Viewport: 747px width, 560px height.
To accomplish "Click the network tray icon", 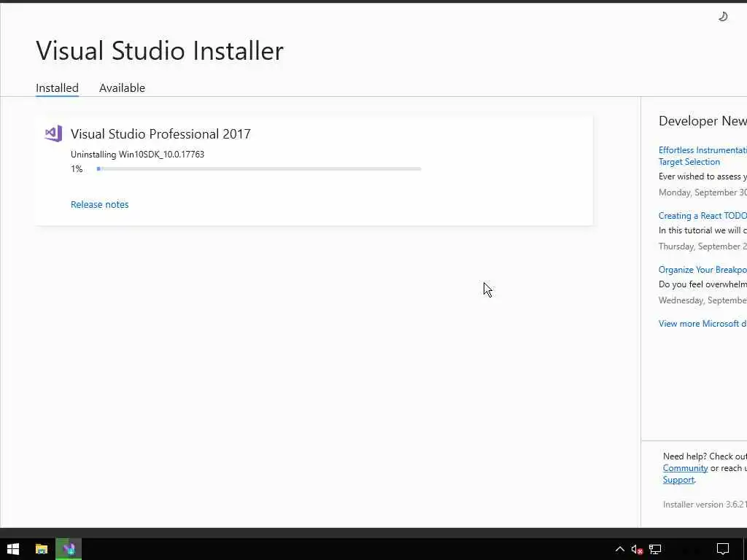I will coord(655,550).
